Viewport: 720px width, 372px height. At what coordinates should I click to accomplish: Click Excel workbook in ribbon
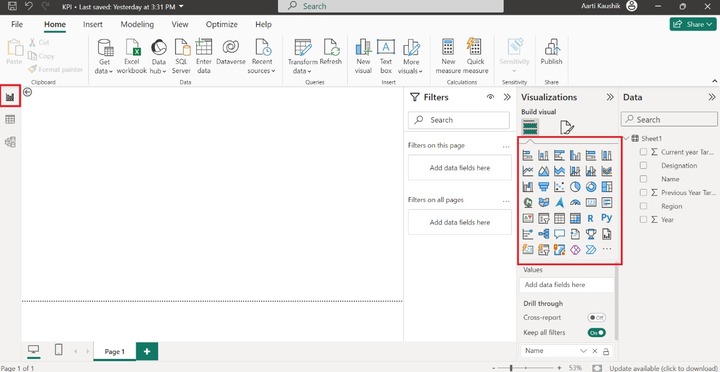point(132,56)
